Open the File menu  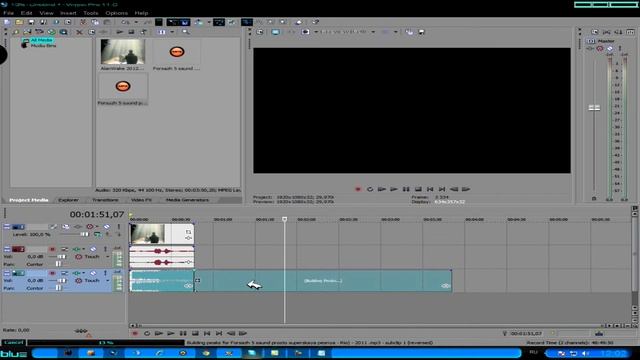point(8,13)
